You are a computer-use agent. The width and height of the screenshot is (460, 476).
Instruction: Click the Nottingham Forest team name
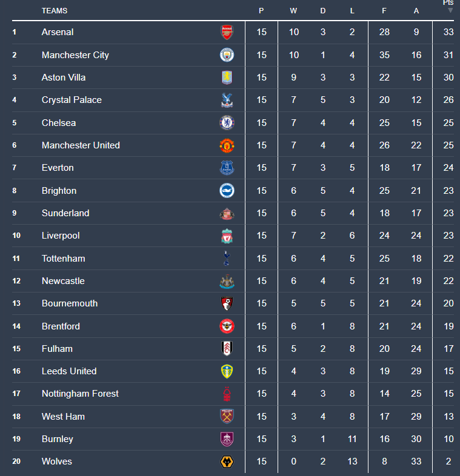point(80,394)
